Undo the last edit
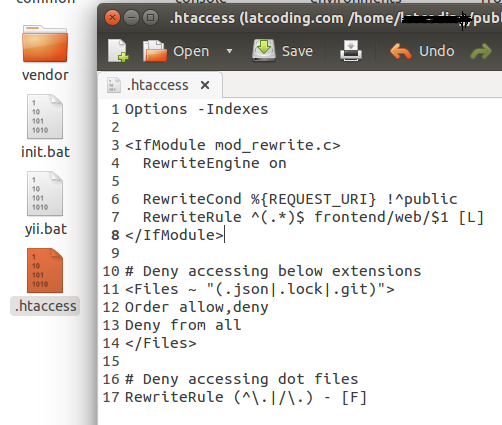Screen dimensions: 502x425 [x=422, y=51]
